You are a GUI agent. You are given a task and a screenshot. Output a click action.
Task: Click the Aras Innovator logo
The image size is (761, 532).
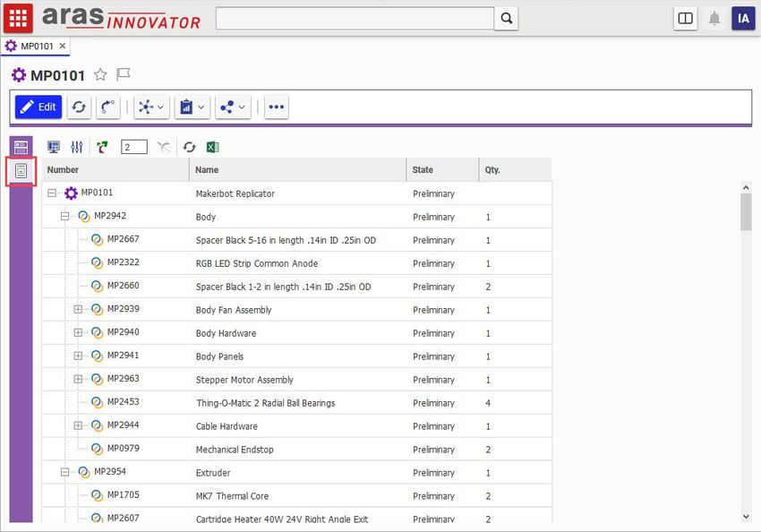click(121, 18)
